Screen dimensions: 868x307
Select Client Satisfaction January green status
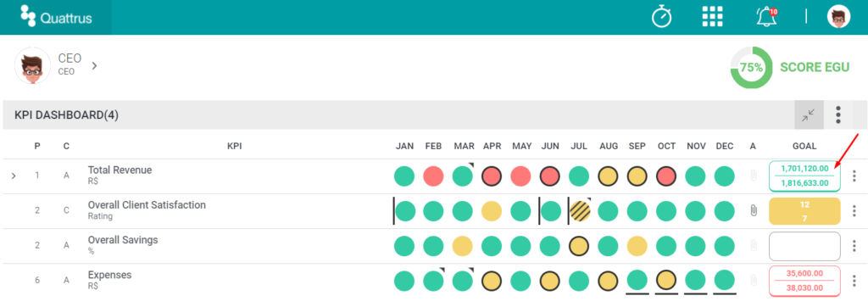[x=404, y=211]
